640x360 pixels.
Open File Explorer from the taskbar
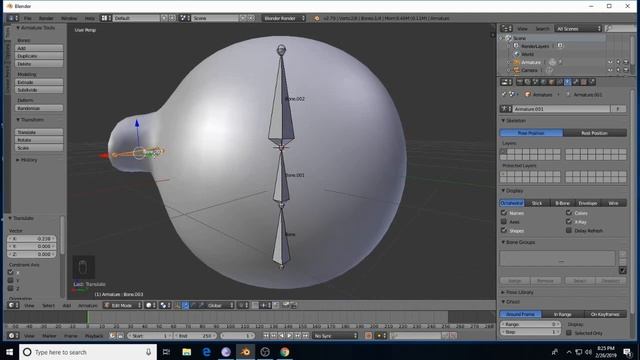187,352
